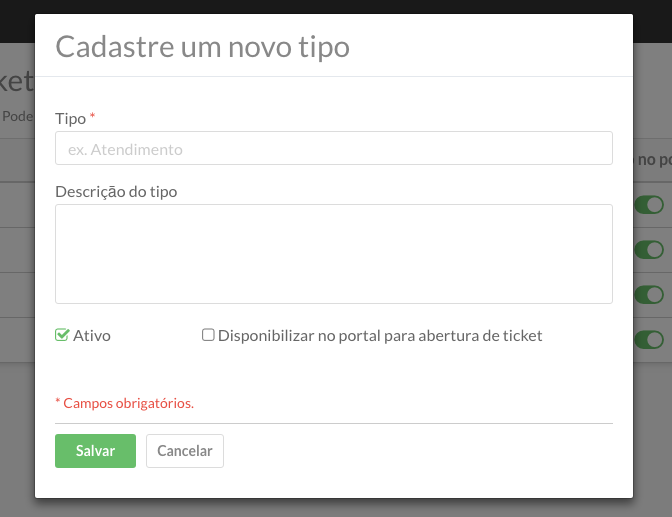
Task: Click the Ativo label text
Action: [92, 335]
